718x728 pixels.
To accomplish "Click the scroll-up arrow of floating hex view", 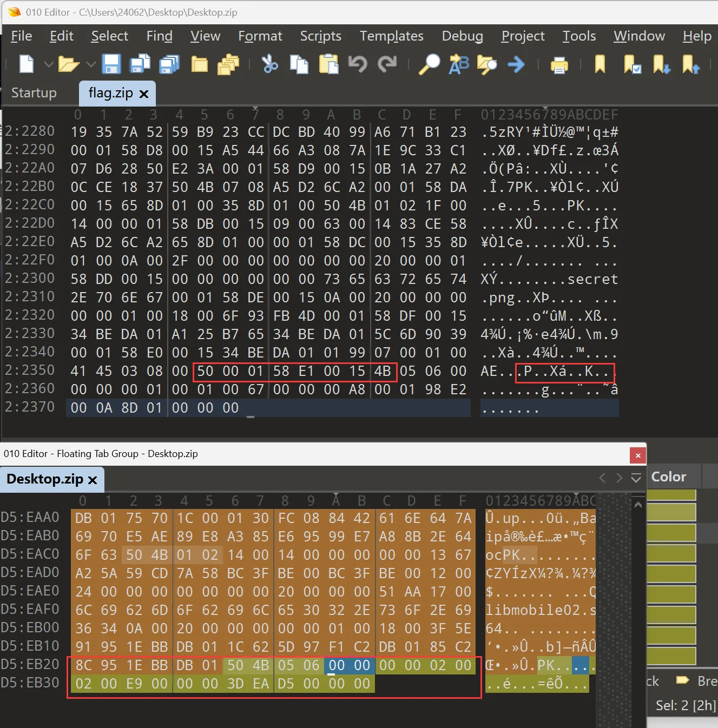I will click(x=638, y=505).
